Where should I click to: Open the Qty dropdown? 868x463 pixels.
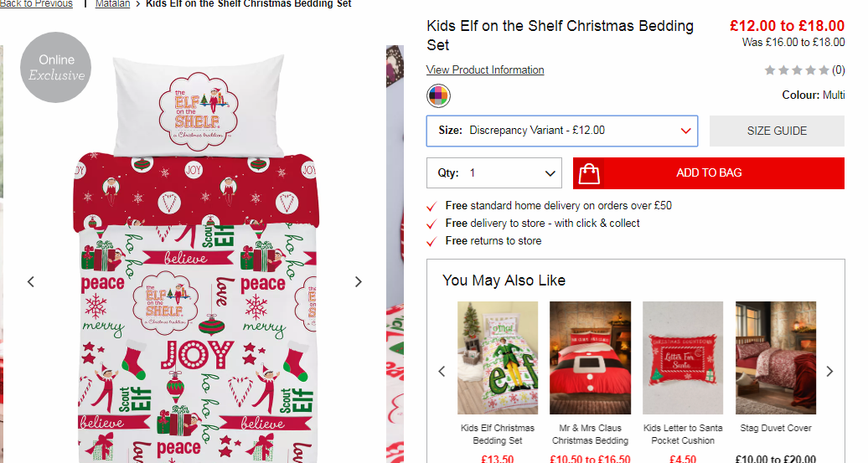[x=493, y=173]
